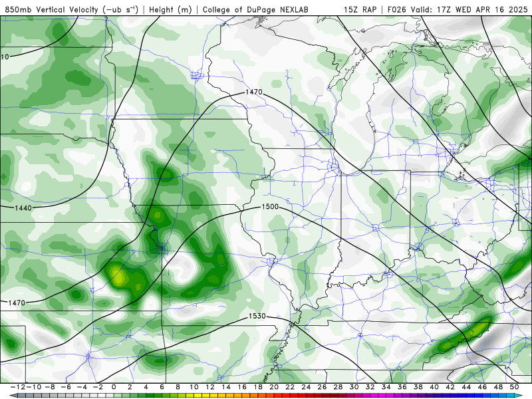532x399 pixels.
Task: Click the 22 value on the color scale
Action: pyautogui.click(x=290, y=387)
